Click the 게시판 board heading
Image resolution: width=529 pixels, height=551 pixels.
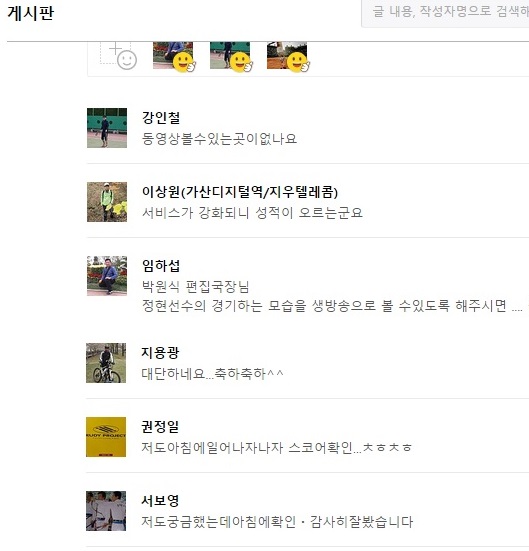tap(31, 13)
